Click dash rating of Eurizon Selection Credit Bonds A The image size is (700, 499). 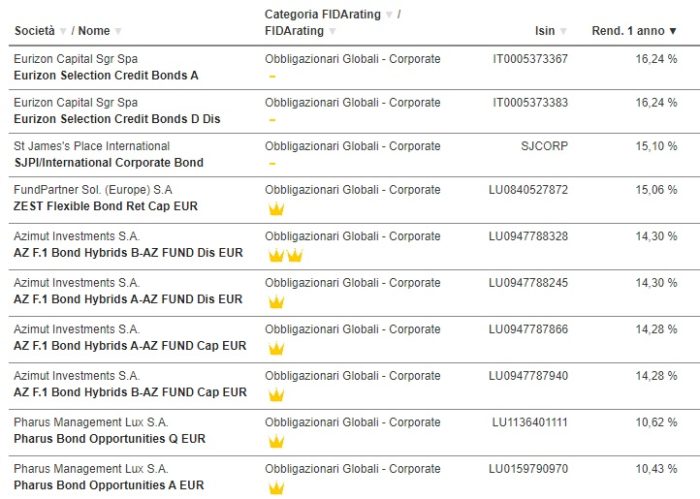(x=272, y=77)
